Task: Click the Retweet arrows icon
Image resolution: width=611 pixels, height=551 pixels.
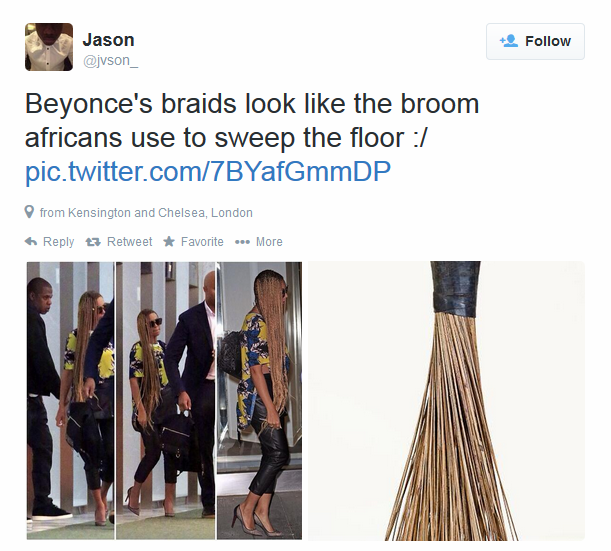Action: click(x=93, y=242)
